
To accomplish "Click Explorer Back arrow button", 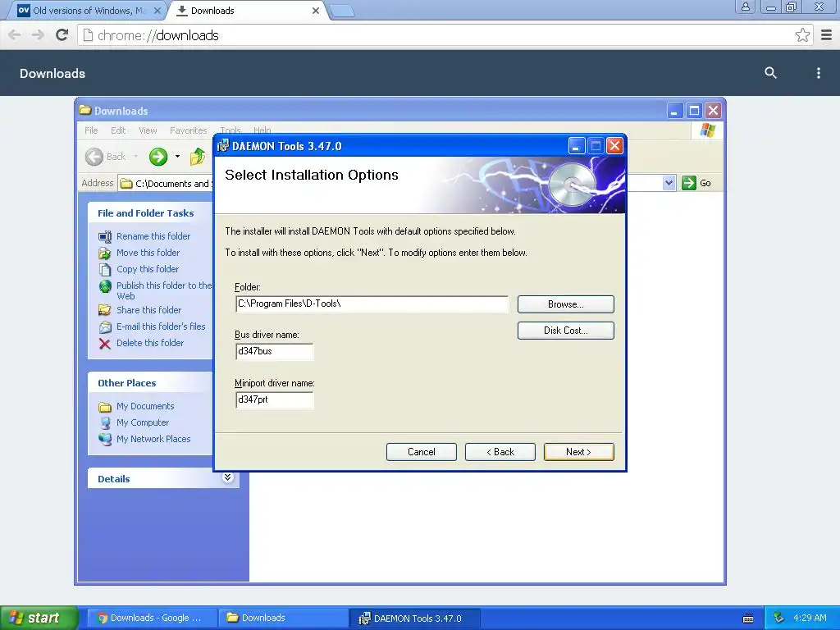I will pyautogui.click(x=106, y=157).
